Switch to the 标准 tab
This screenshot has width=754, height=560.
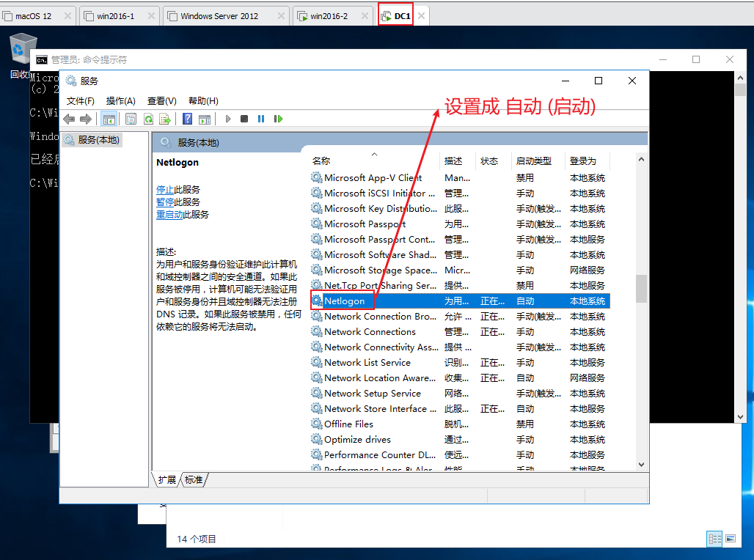point(194,479)
